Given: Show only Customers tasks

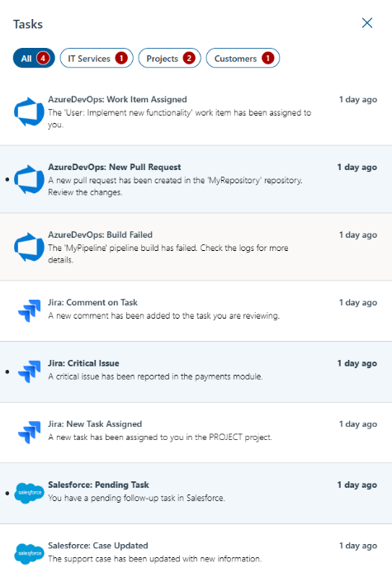Looking at the screenshot, I should (243, 59).
